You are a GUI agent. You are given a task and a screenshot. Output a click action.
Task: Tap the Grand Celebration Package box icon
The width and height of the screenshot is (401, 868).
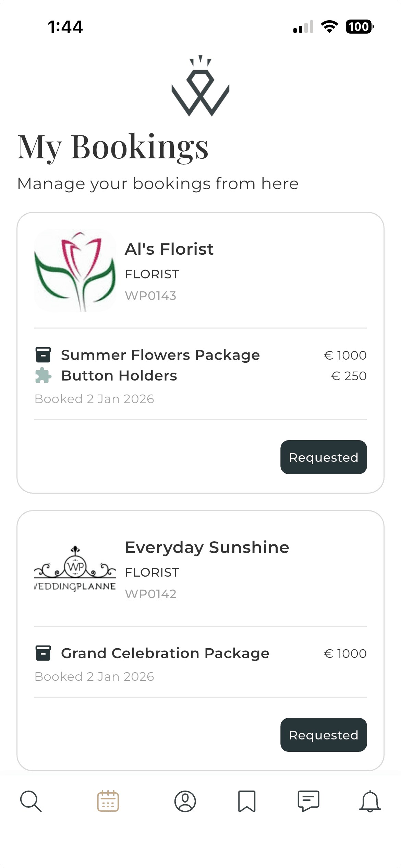tap(43, 653)
